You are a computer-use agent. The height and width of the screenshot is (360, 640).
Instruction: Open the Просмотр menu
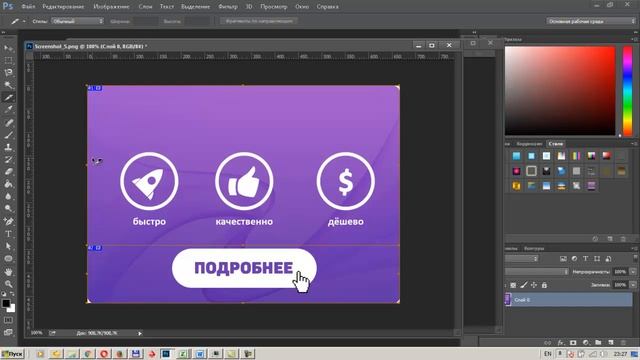click(x=274, y=7)
